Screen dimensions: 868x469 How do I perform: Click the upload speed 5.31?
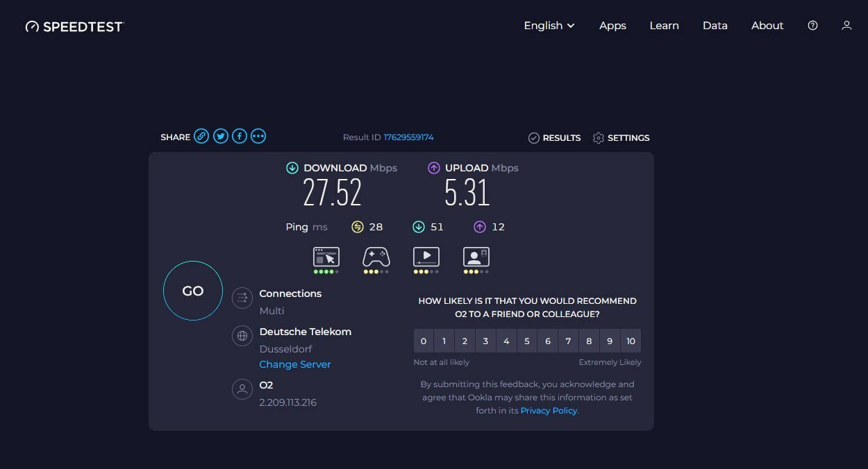467,194
